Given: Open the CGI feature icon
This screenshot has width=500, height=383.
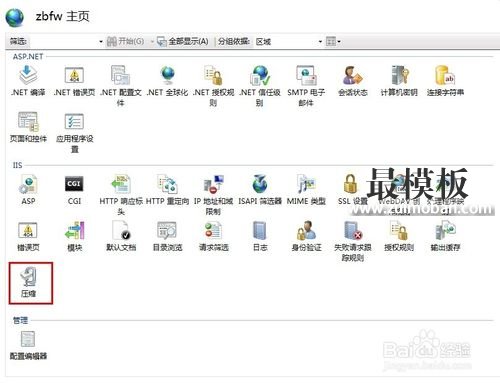Looking at the screenshot, I should point(74,189).
